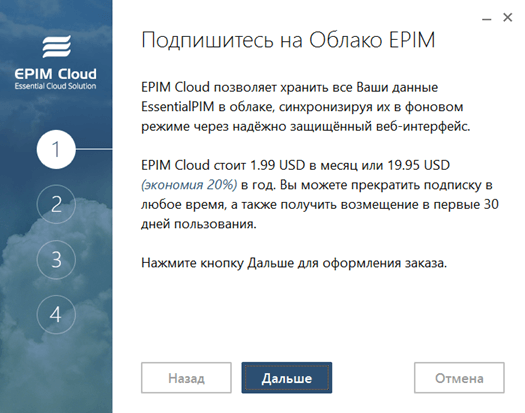
Task: Click the price text "19.95 USD"
Action: (419, 165)
